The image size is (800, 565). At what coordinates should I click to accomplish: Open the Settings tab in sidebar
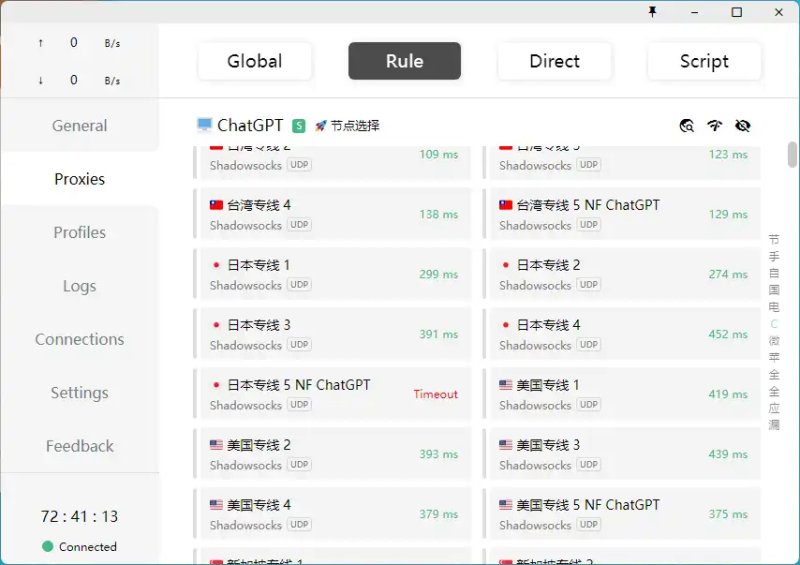coord(80,393)
